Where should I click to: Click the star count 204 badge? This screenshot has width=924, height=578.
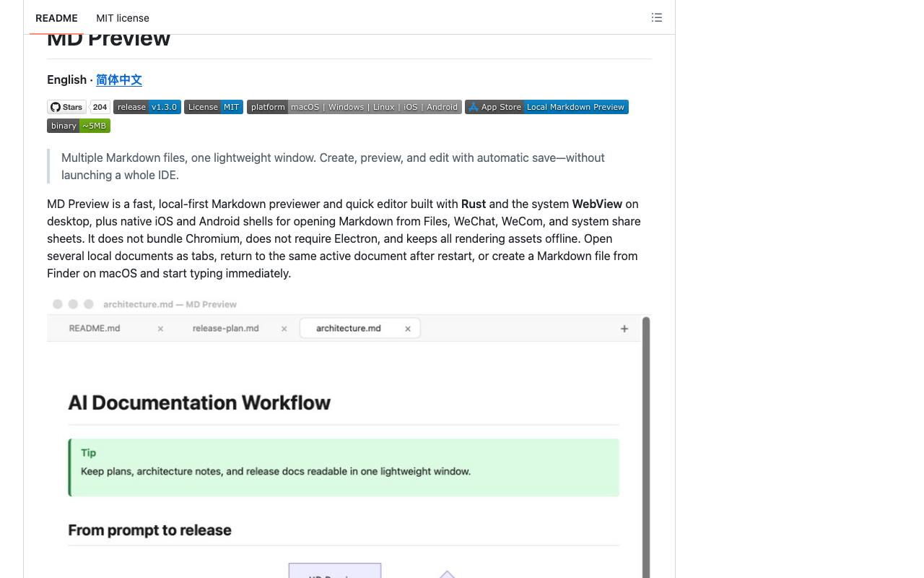coord(100,107)
